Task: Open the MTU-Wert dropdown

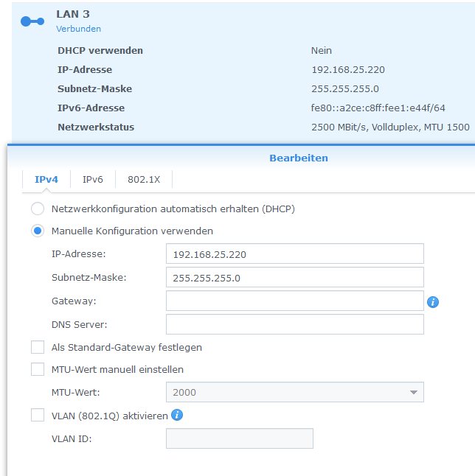Action: point(295,392)
